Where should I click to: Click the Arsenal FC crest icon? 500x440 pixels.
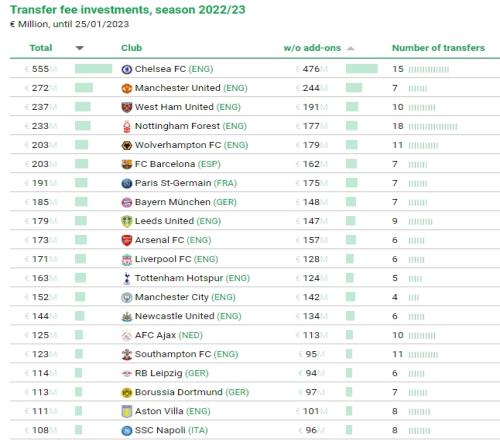pos(127,240)
